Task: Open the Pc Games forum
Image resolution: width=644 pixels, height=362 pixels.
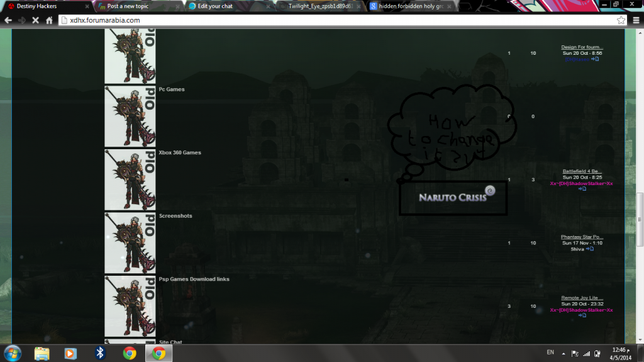Action: 172,89
